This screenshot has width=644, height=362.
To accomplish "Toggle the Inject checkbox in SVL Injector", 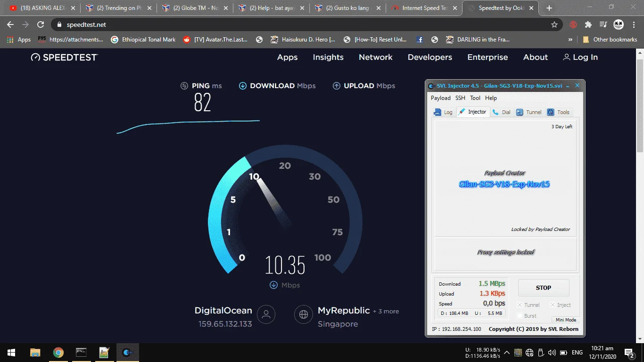I will tap(553, 305).
